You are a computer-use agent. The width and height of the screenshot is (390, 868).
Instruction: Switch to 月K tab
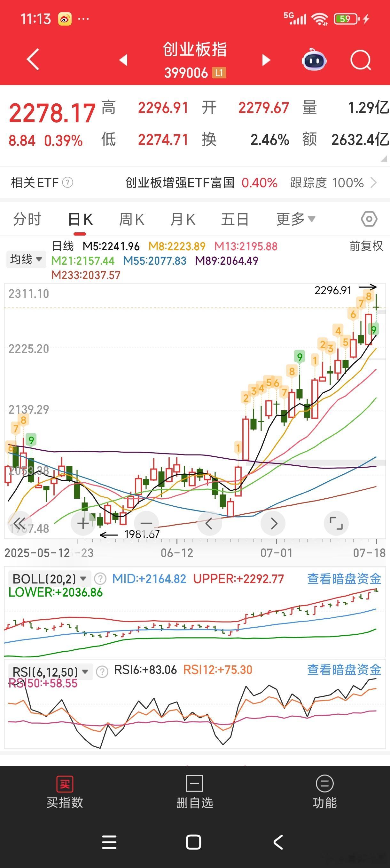183,219
